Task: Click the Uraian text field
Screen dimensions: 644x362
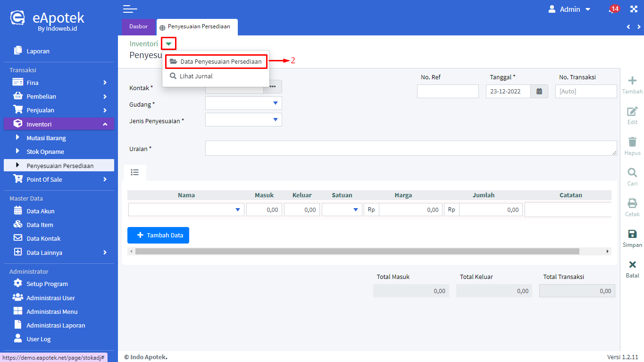Action: (x=410, y=148)
